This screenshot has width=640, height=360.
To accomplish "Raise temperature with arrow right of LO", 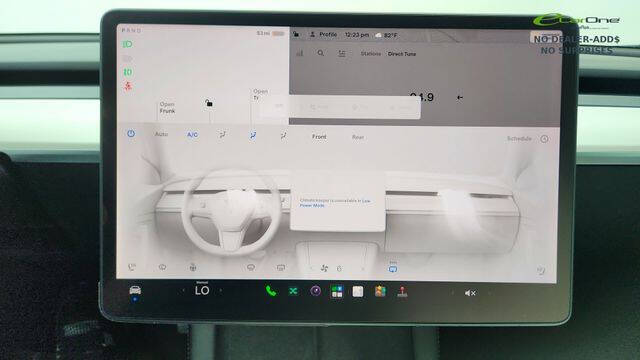I will tap(221, 290).
